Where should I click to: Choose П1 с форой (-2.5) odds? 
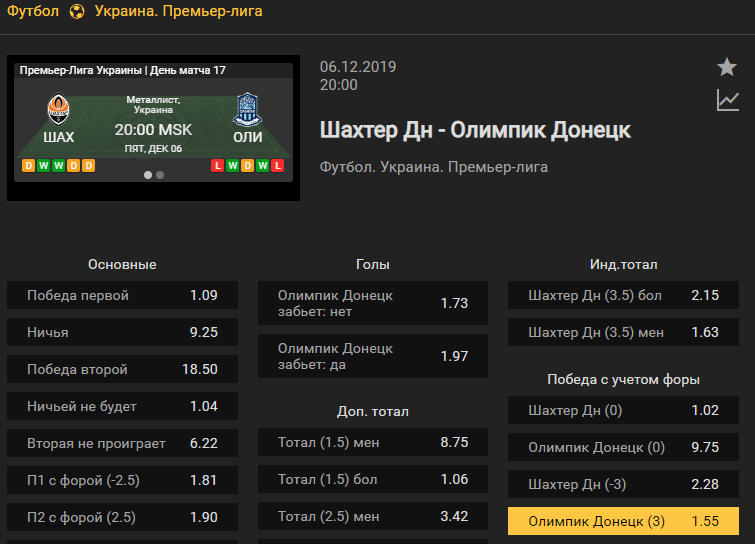point(122,480)
